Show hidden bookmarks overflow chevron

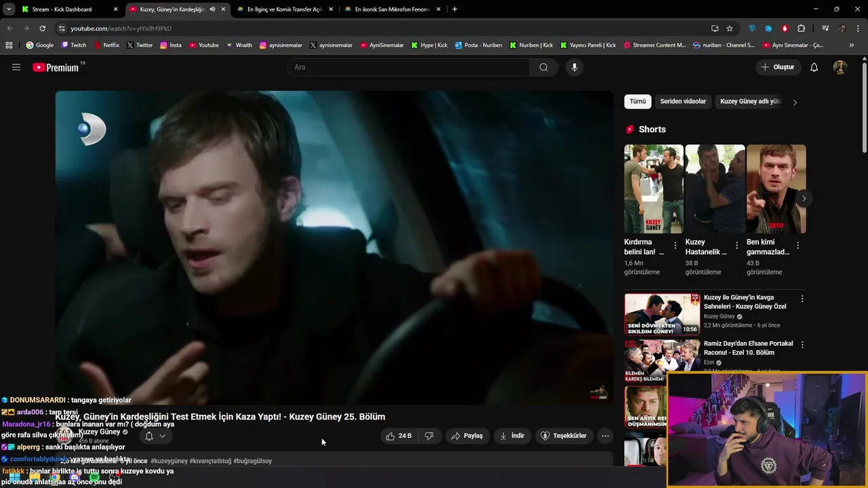852,45
